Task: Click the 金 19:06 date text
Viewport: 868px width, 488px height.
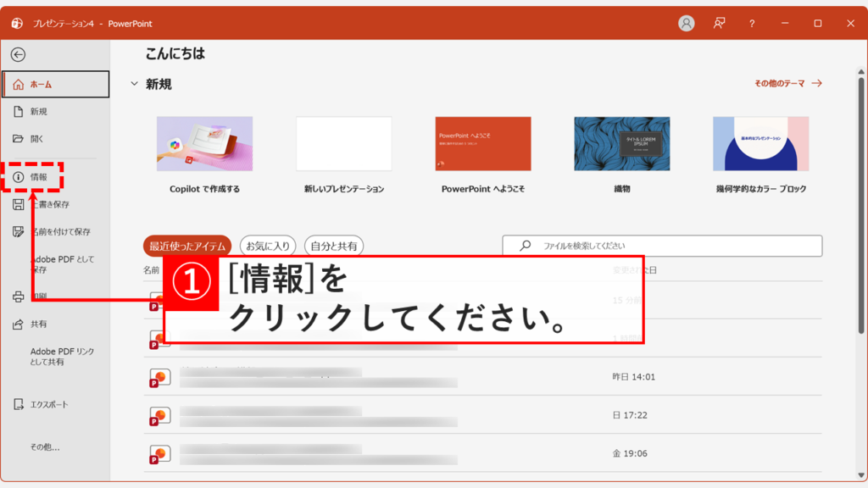Action: pos(630,453)
